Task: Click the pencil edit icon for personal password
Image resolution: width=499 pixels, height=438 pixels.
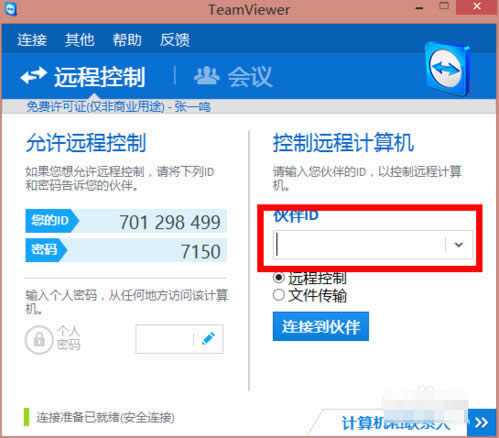Action: tap(209, 339)
